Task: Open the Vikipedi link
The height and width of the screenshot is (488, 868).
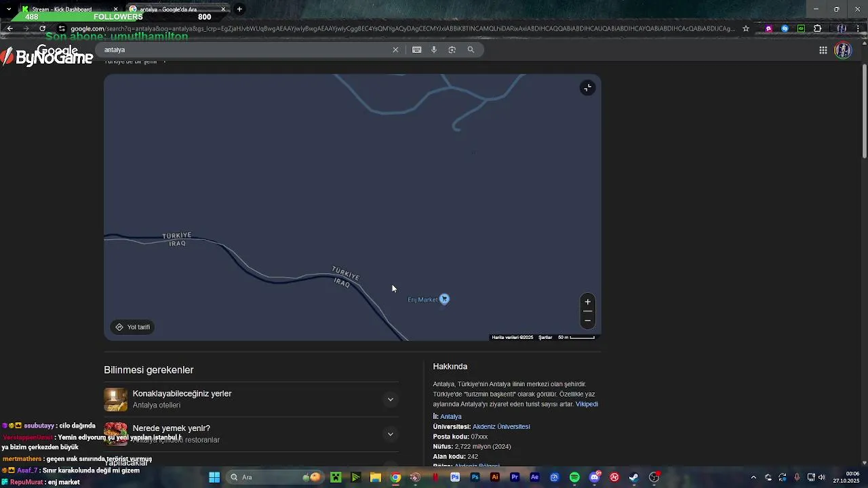Action: (587, 404)
